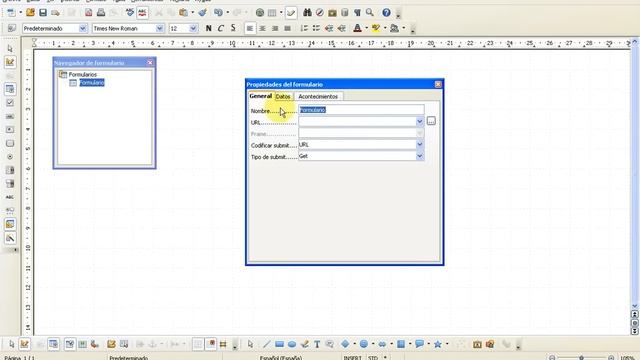This screenshot has width=640, height=360.
Task: Open the paragraph style dropdown Predeterminado
Action: [x=83, y=28]
